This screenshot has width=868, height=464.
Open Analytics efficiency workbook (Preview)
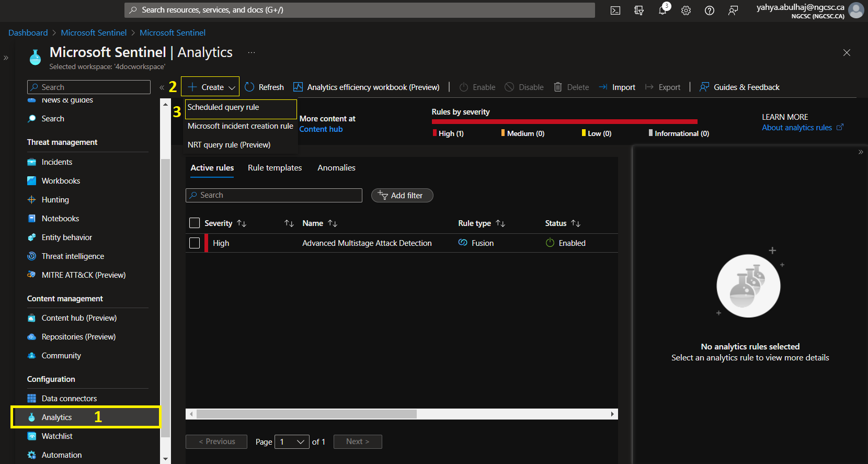[x=366, y=87]
